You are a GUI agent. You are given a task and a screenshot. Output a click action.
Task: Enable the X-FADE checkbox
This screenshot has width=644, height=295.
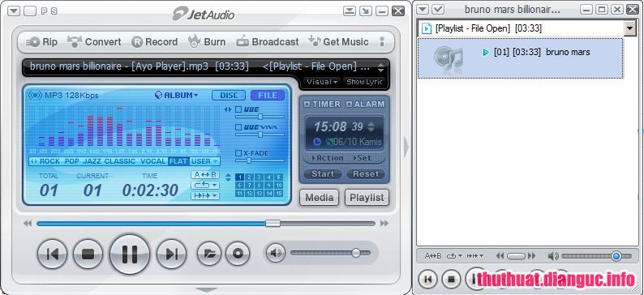(238, 153)
